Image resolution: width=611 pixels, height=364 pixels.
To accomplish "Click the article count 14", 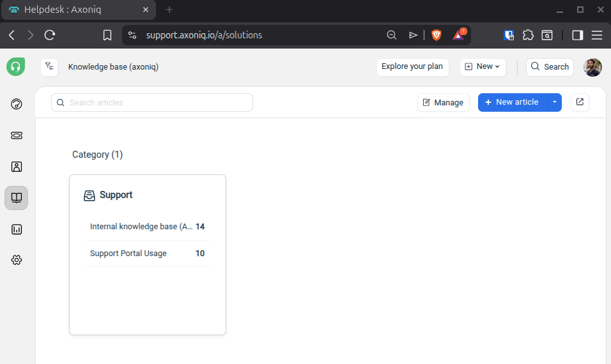I will point(200,227).
